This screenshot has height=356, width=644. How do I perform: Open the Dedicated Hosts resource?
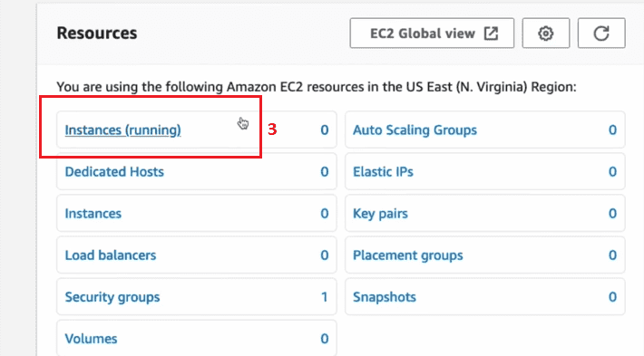tap(114, 172)
